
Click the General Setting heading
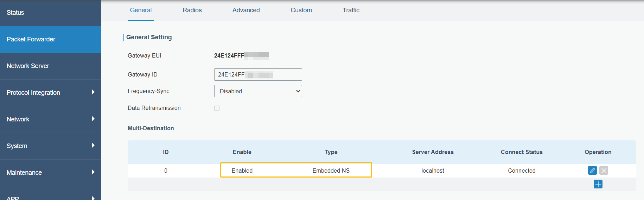(149, 37)
